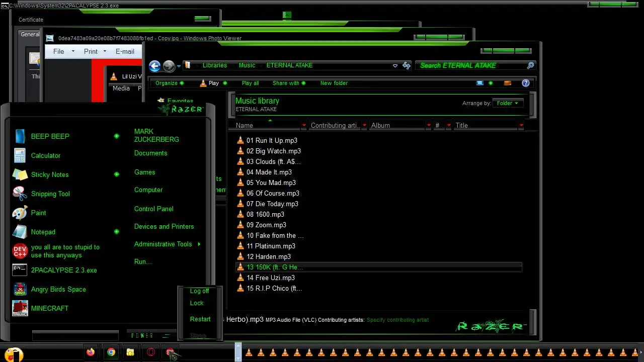Open the file explorer taskbar icon

[130, 352]
